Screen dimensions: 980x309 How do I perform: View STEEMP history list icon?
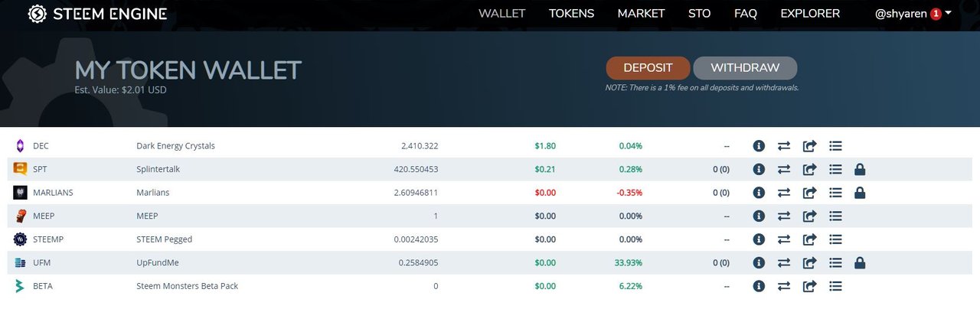point(836,239)
